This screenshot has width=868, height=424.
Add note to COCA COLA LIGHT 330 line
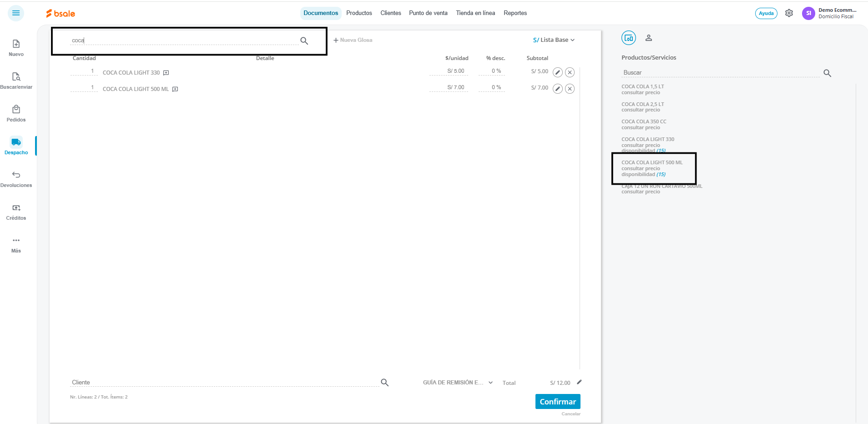[166, 73]
